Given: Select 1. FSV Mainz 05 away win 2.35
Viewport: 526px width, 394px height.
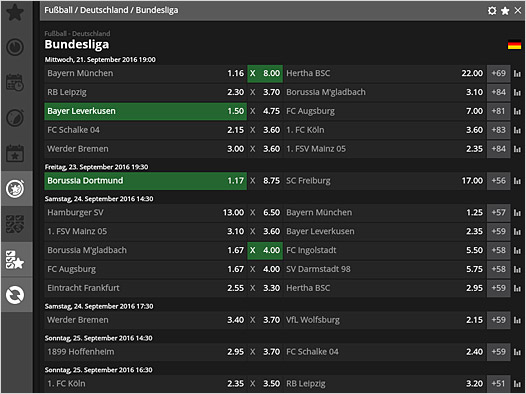Looking at the screenshot, I should 385,149.
